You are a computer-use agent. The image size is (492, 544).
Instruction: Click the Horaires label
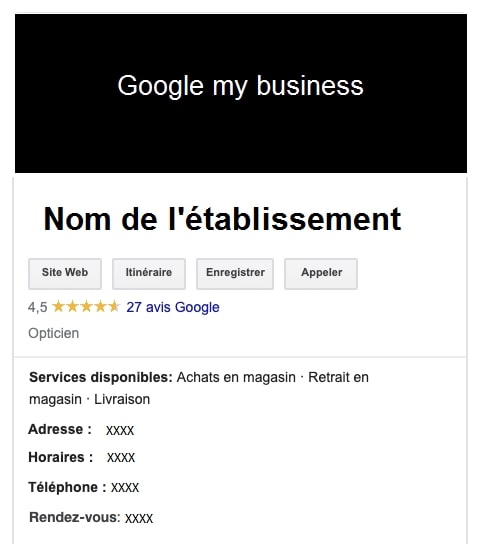(61, 457)
